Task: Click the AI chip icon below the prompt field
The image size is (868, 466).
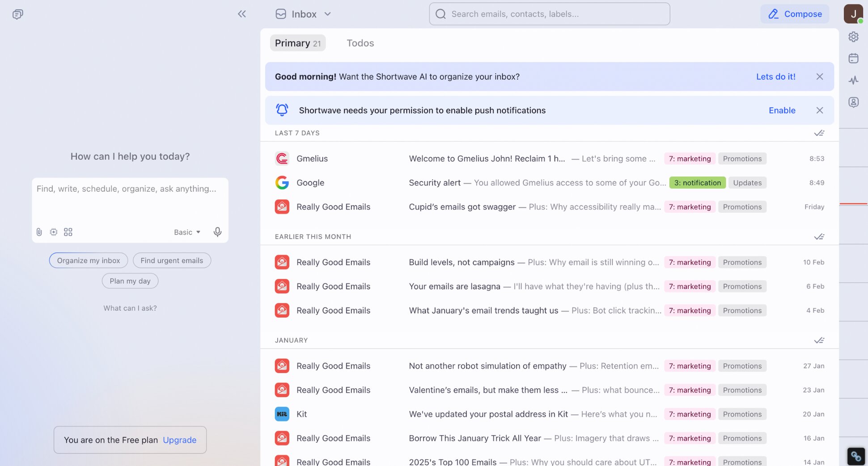Action: [54, 232]
